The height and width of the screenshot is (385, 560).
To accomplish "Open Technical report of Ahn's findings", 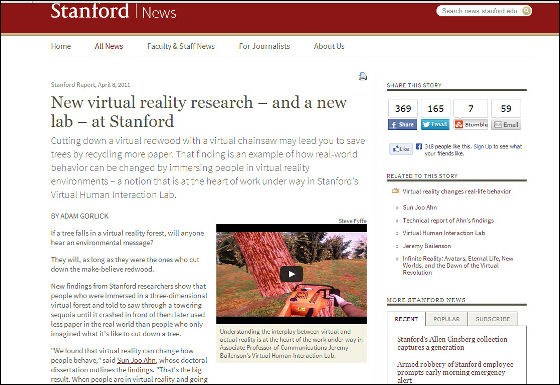I will 448,220.
